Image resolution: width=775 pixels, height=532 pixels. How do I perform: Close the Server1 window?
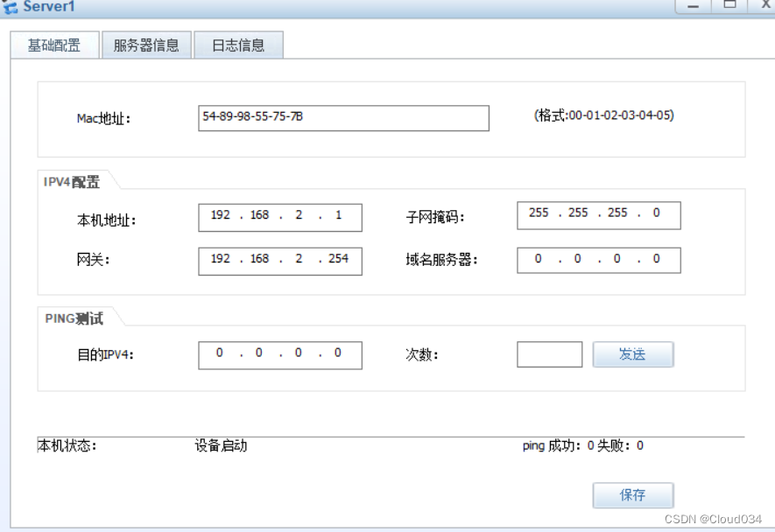(764, 5)
